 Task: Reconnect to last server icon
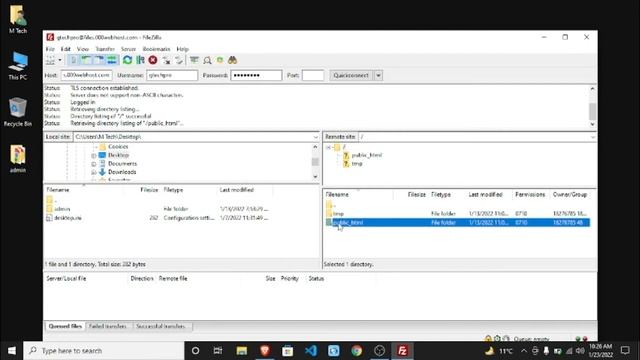pos(179,60)
